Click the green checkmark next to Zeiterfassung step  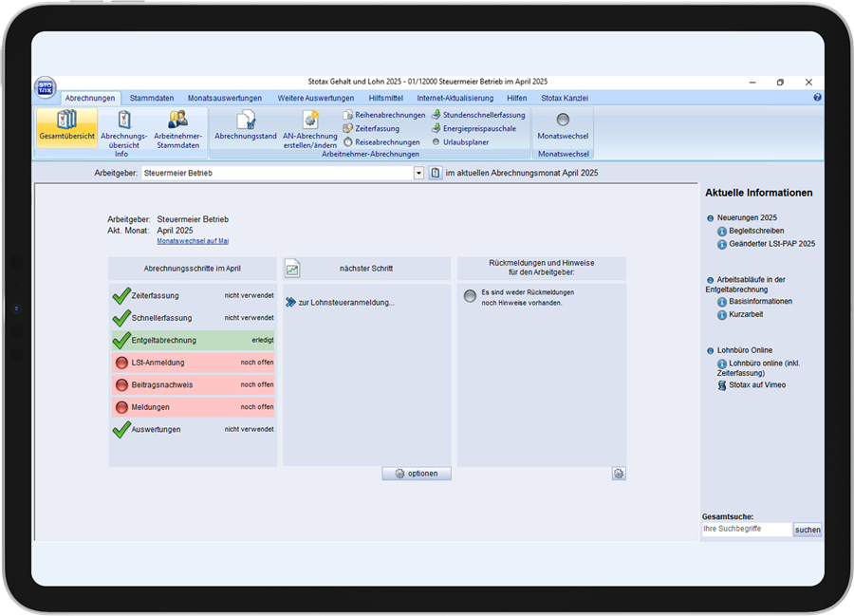point(121,295)
